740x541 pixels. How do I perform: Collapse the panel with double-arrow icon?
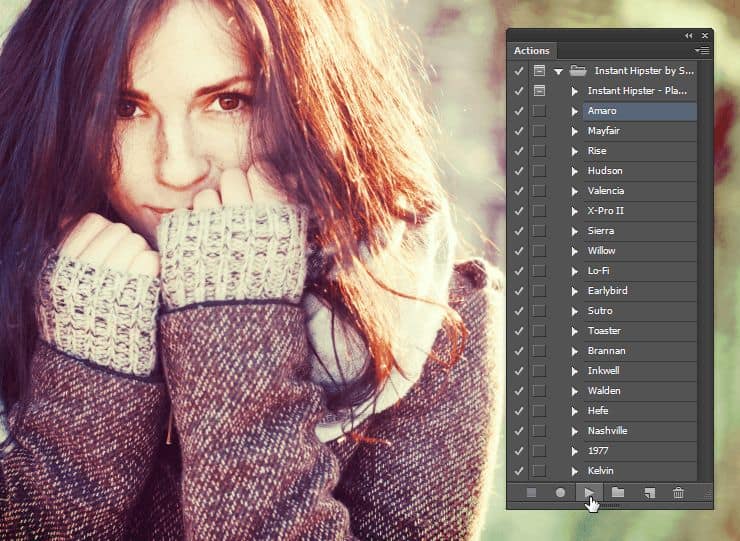(689, 35)
